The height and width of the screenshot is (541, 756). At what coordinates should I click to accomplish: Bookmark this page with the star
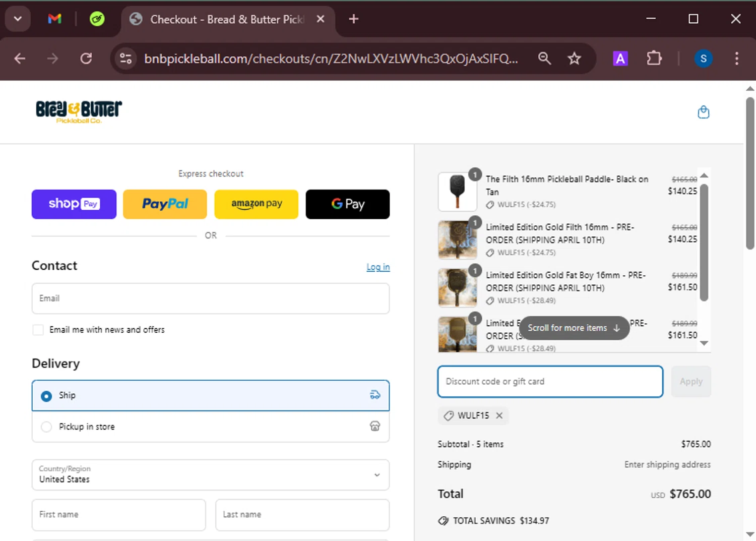point(574,58)
